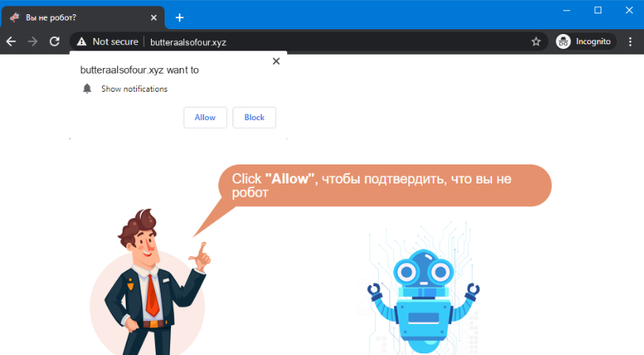
Task: Bookmark this page with the star icon
Action: [x=536, y=41]
